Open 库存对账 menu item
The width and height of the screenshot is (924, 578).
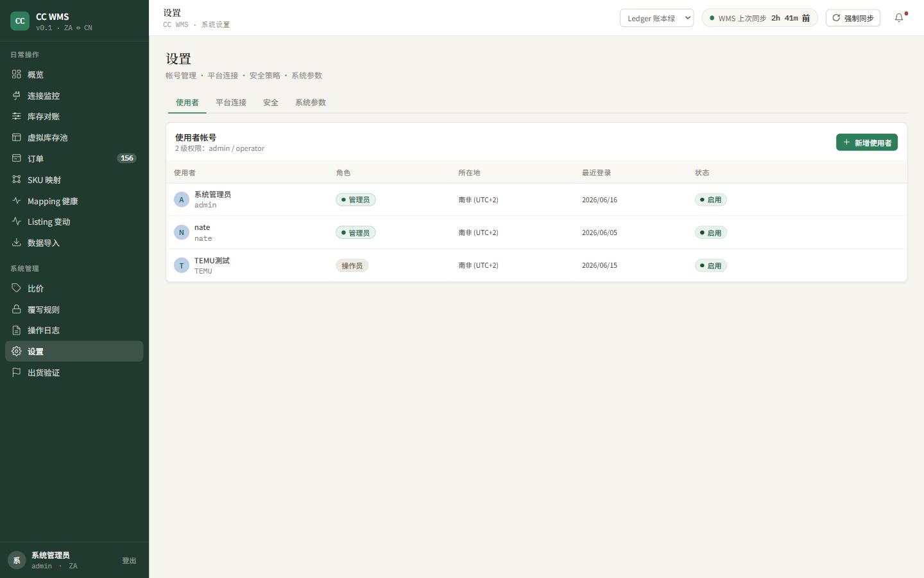(x=74, y=116)
